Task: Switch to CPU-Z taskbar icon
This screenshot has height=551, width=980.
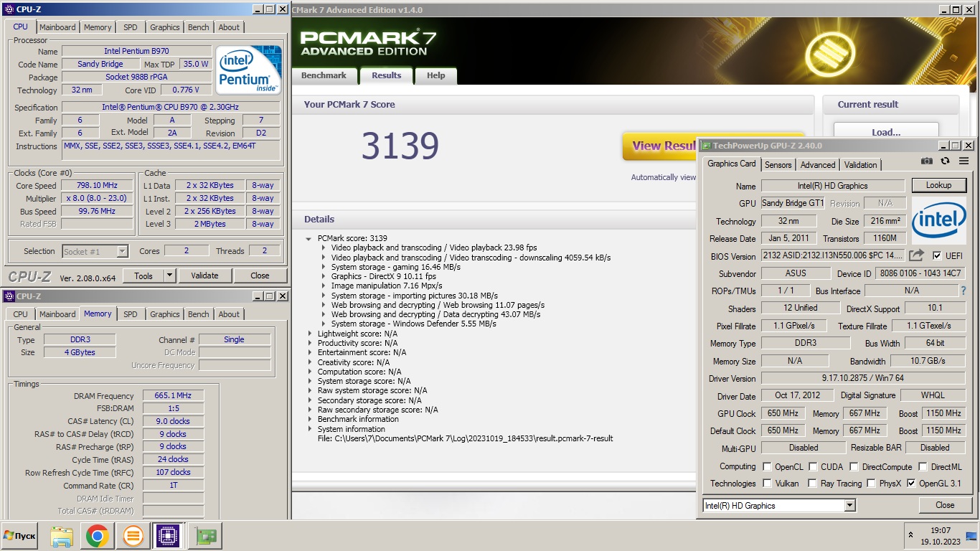Action: [167, 536]
